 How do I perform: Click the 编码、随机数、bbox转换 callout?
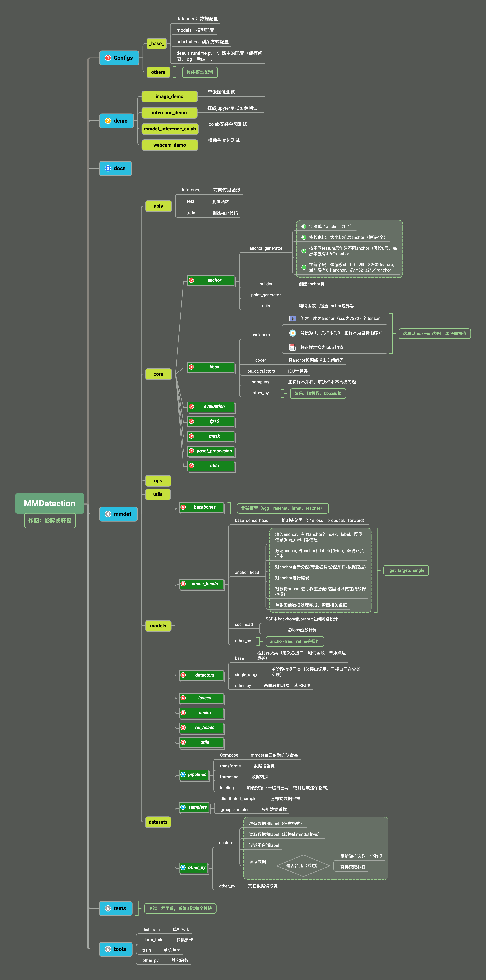(x=318, y=394)
